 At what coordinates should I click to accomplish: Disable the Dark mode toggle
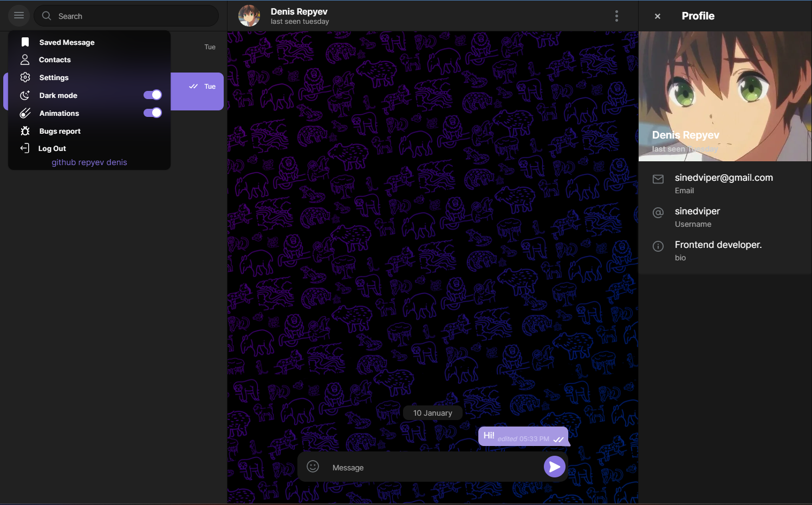(152, 95)
